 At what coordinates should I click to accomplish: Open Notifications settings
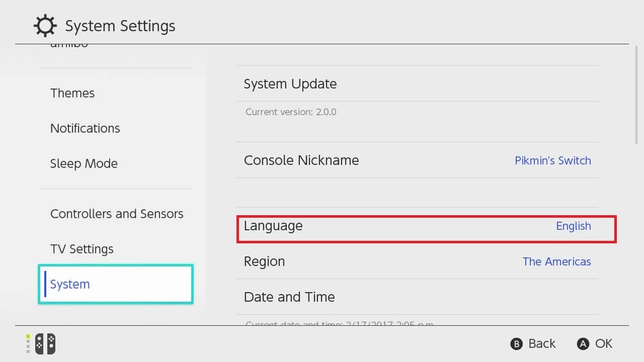[85, 128]
